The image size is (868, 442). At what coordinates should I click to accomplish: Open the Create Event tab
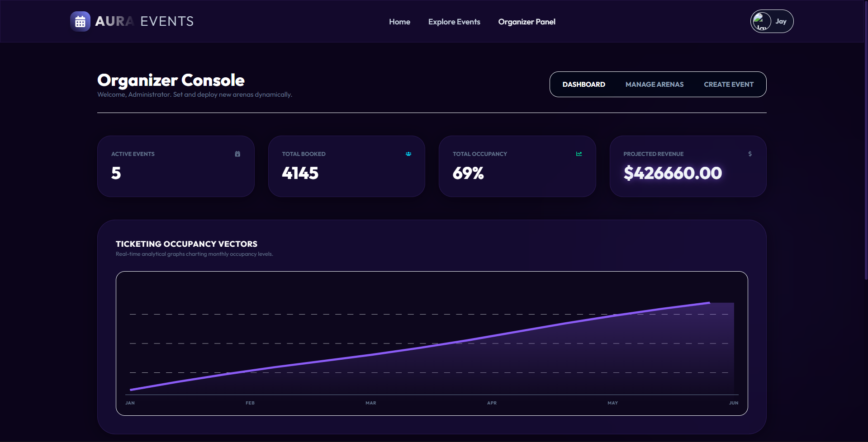pyautogui.click(x=729, y=85)
